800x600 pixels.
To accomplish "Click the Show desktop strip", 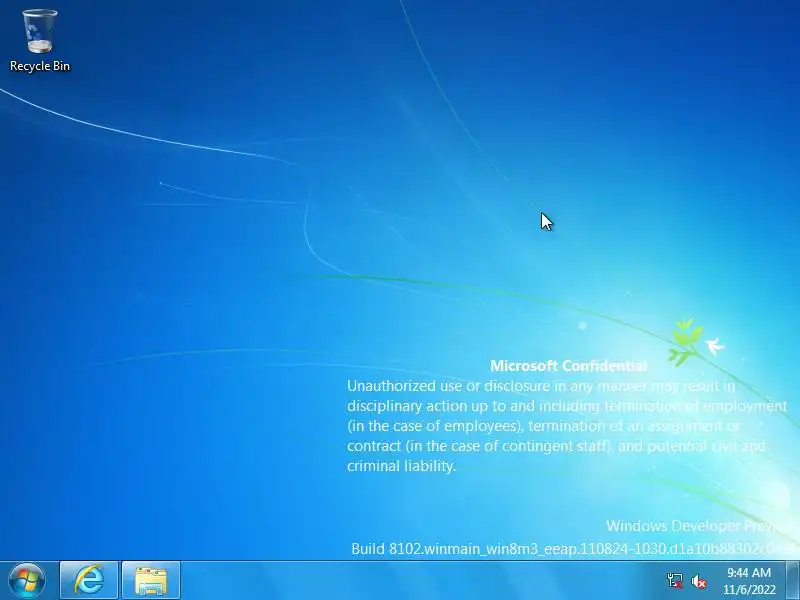I will point(792,581).
